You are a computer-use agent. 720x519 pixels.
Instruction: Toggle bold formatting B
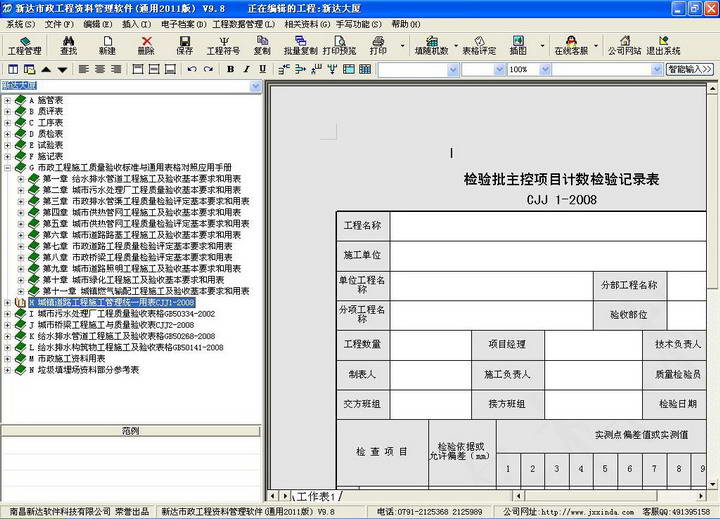[x=230, y=69]
